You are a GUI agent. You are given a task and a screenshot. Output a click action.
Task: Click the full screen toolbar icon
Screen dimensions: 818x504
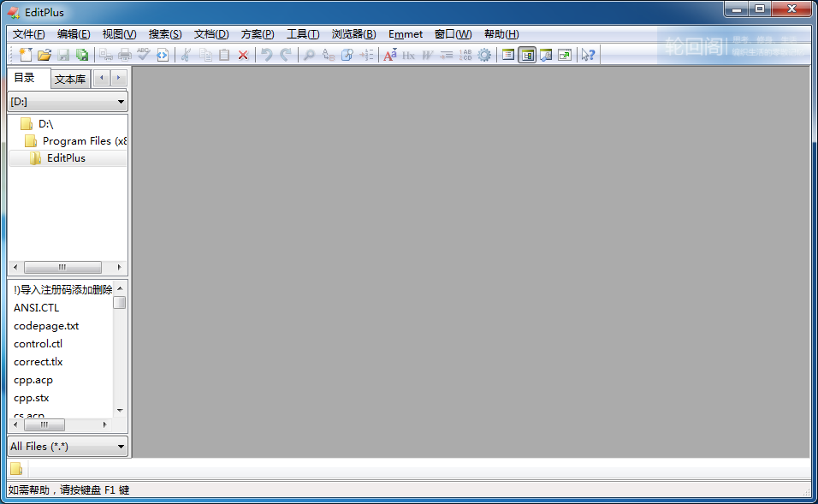pyautogui.click(x=565, y=55)
